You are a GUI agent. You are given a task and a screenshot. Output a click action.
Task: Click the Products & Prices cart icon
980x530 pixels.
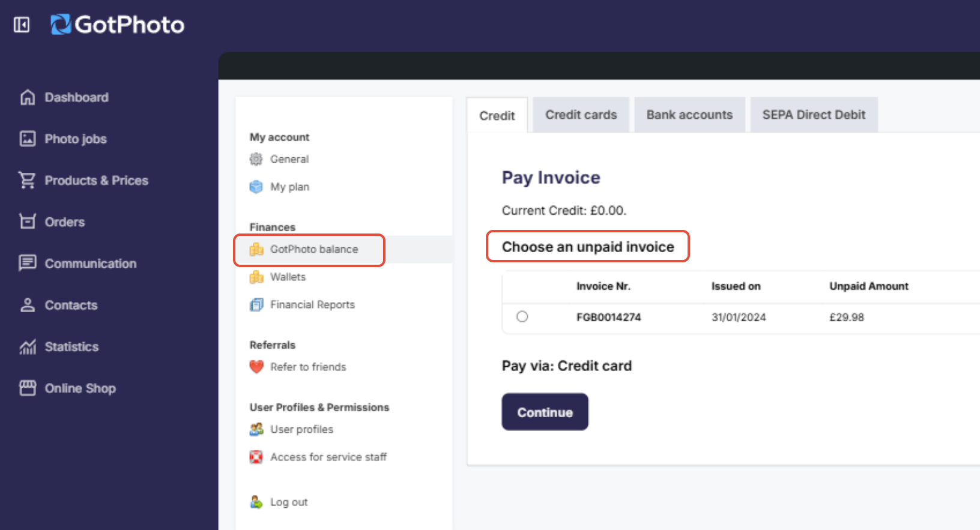click(28, 180)
